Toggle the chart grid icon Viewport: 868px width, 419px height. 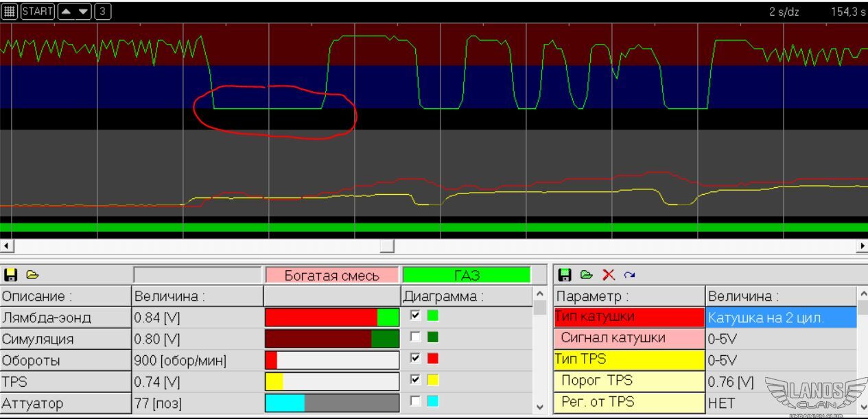point(9,12)
